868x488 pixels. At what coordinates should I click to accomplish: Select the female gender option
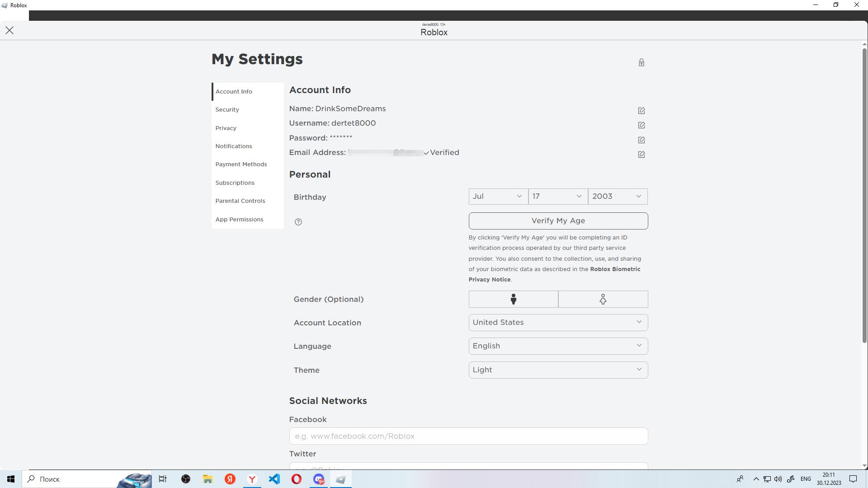(603, 299)
